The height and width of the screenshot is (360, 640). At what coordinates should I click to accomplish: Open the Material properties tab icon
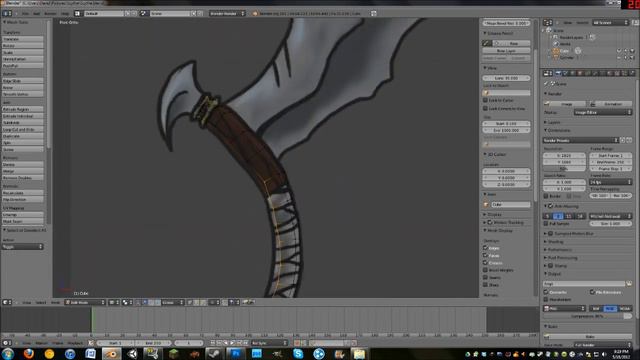coord(610,73)
